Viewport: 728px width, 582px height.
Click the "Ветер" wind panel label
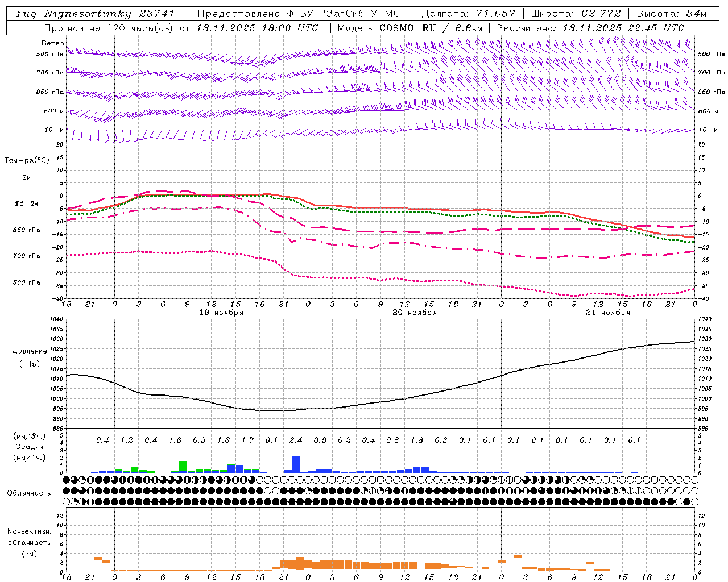[x=53, y=43]
